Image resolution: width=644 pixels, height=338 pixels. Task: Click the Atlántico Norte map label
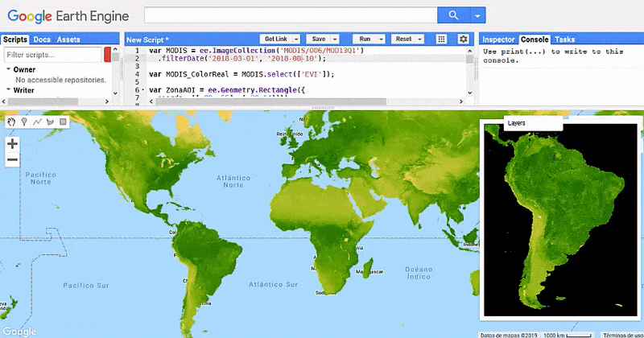[x=233, y=181]
